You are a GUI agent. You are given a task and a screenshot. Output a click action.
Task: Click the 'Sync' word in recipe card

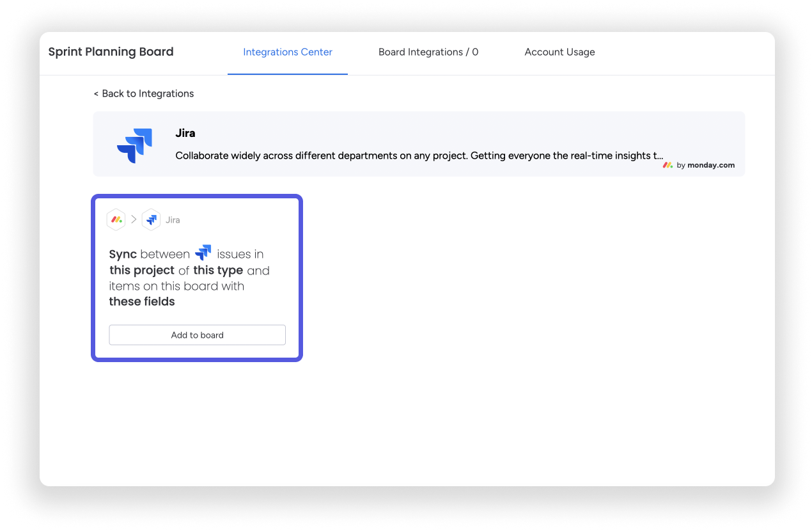(x=123, y=254)
